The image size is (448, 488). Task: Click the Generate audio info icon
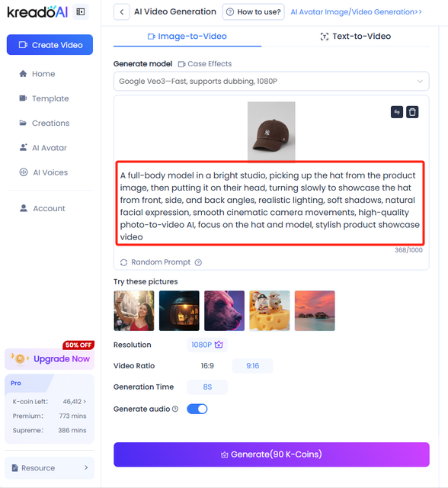[x=175, y=409]
